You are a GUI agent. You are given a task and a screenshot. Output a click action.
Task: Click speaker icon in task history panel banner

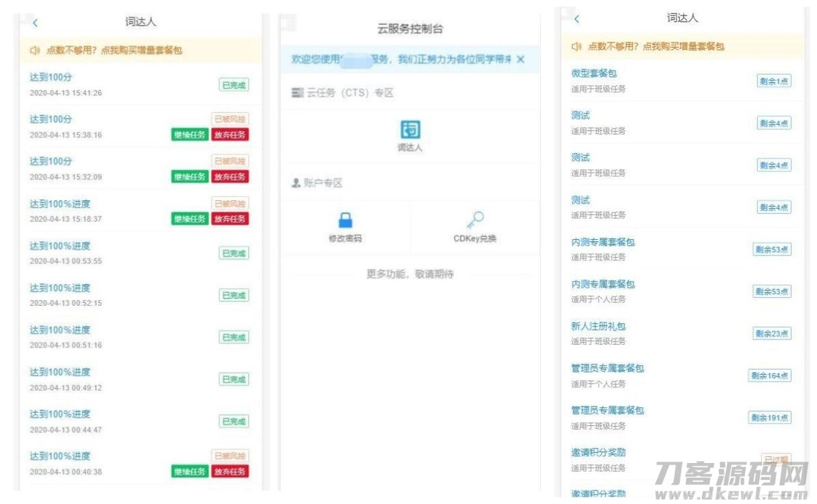[36, 50]
